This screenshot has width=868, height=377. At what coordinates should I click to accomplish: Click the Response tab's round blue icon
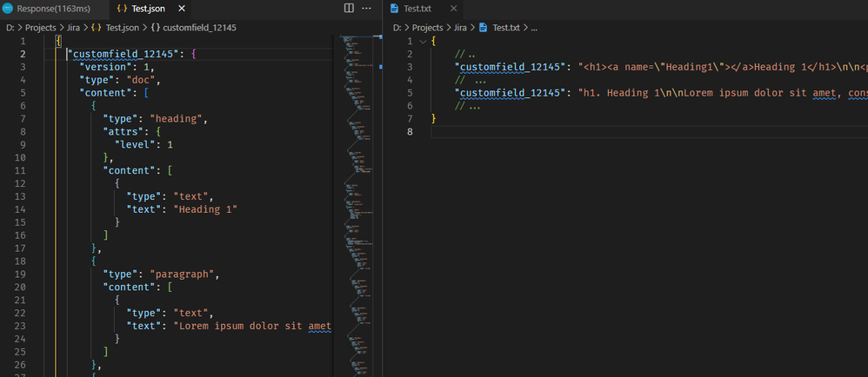9,9
